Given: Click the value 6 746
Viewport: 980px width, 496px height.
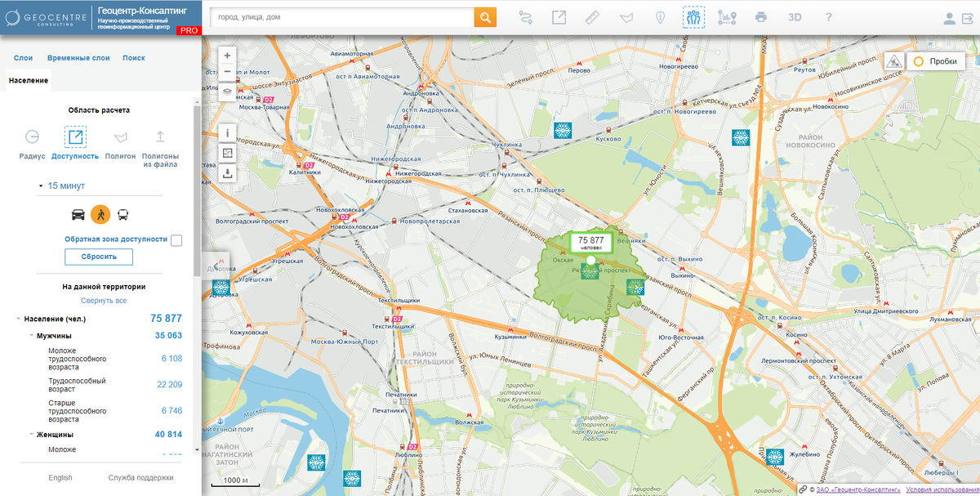Looking at the screenshot, I should (x=172, y=411).
